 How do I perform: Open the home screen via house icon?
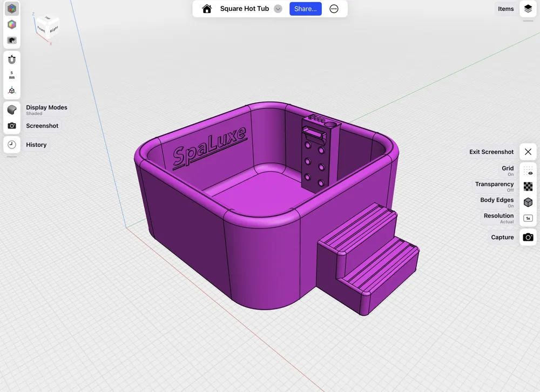pyautogui.click(x=207, y=9)
